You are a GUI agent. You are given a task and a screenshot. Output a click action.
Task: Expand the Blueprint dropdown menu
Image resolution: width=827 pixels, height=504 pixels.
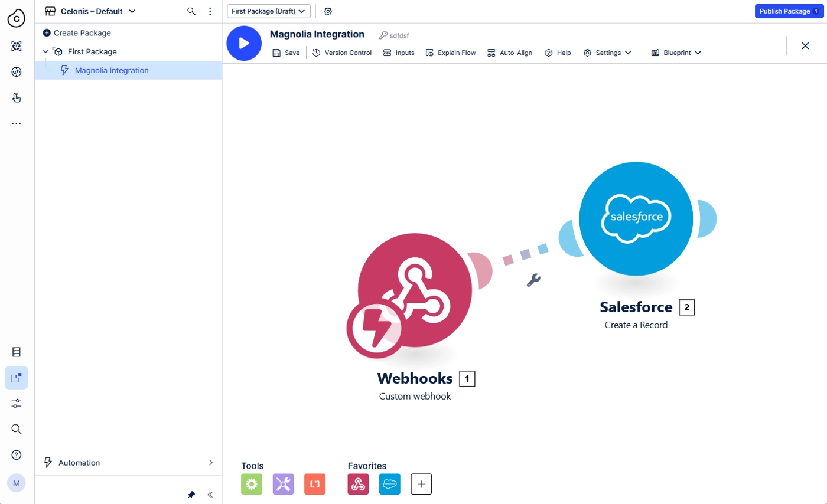[676, 53]
